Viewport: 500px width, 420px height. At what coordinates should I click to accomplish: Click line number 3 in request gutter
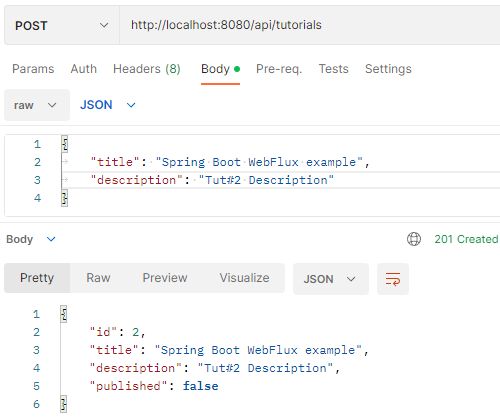tap(37, 180)
